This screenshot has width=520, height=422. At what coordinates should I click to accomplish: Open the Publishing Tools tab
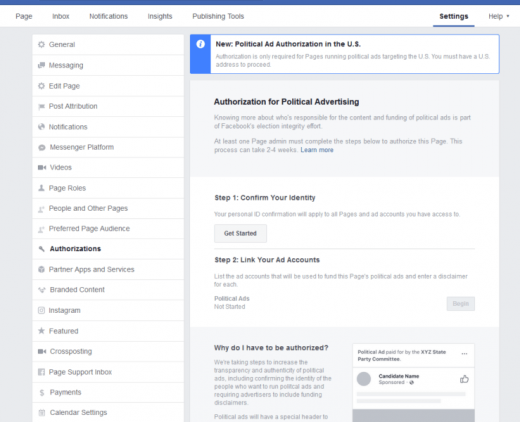[218, 16]
